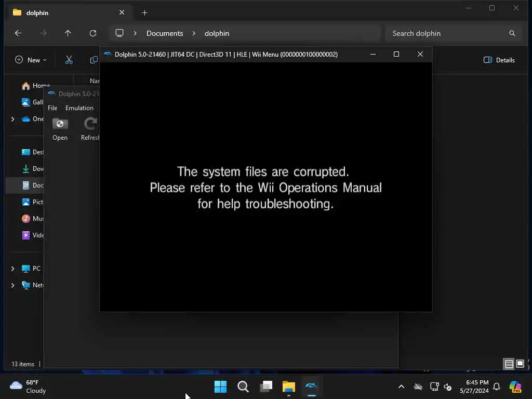
Task: Click Documents in the address breadcrumb
Action: [165, 33]
